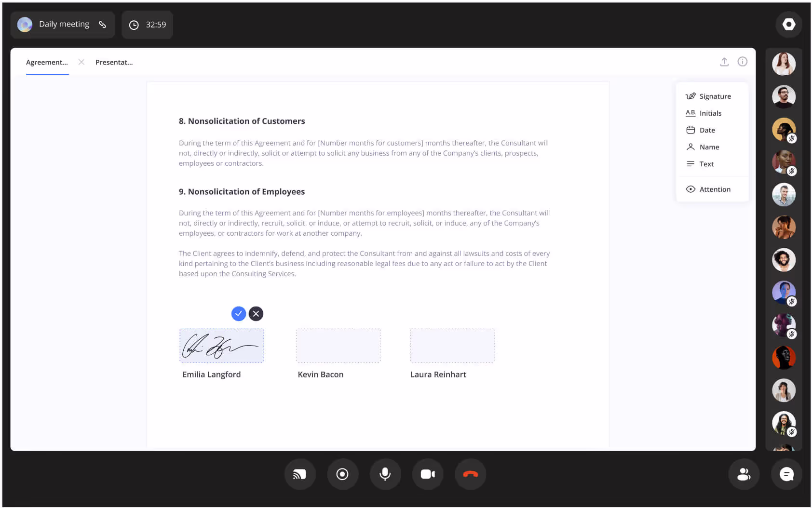Click the 'Daily meeting' title text
Viewport: 812px width, 508px height.
tap(64, 24)
